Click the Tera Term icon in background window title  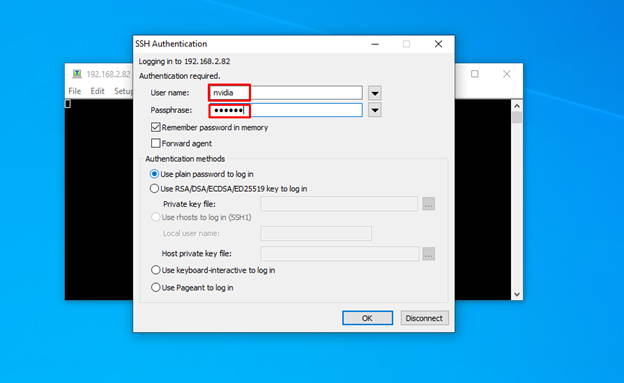point(77,74)
